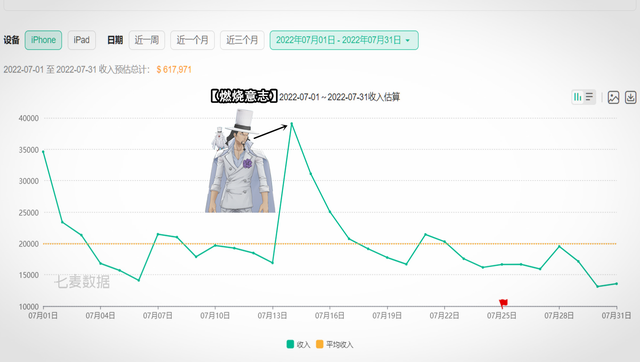Select the iPad device option

[x=82, y=40]
